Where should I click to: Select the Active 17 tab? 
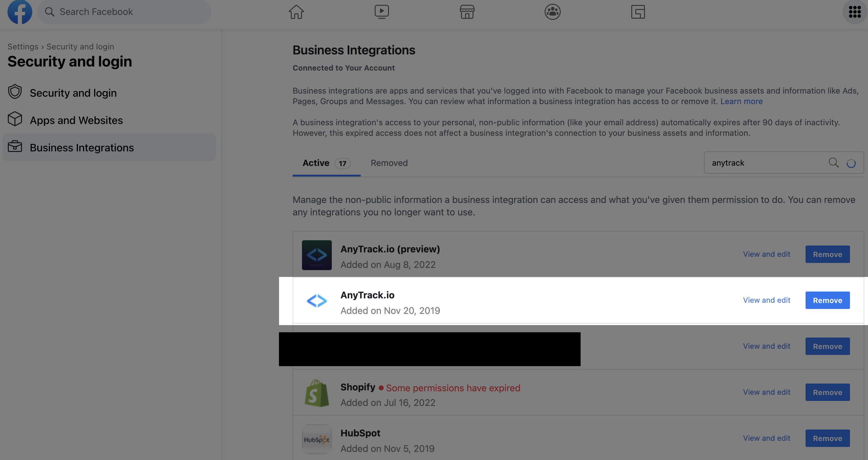(326, 163)
